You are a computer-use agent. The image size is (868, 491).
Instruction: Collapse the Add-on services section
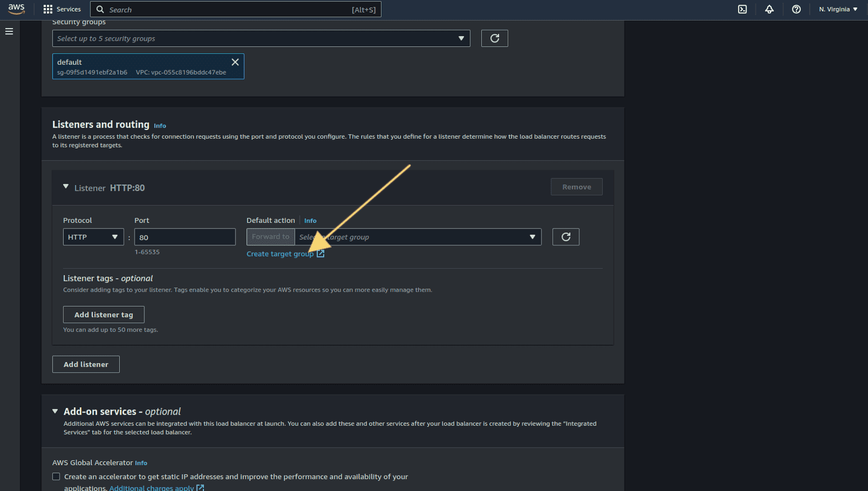(56, 411)
